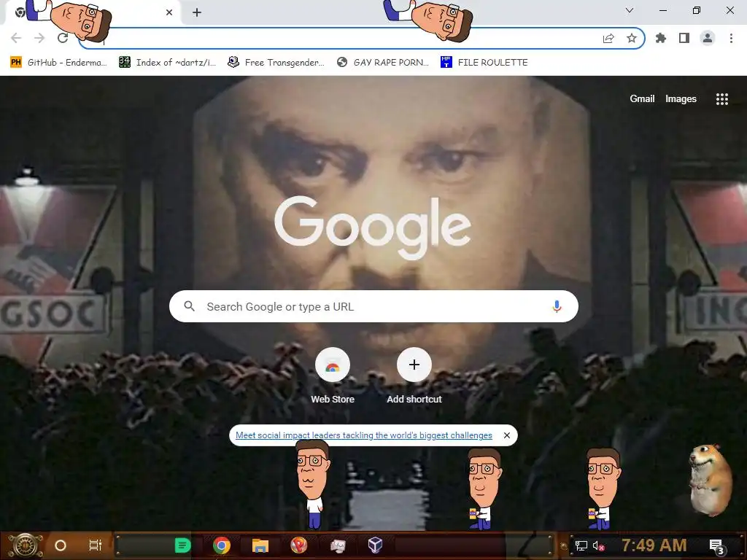
Task: Open the app left of VirtualBox icon
Action: coord(338,545)
